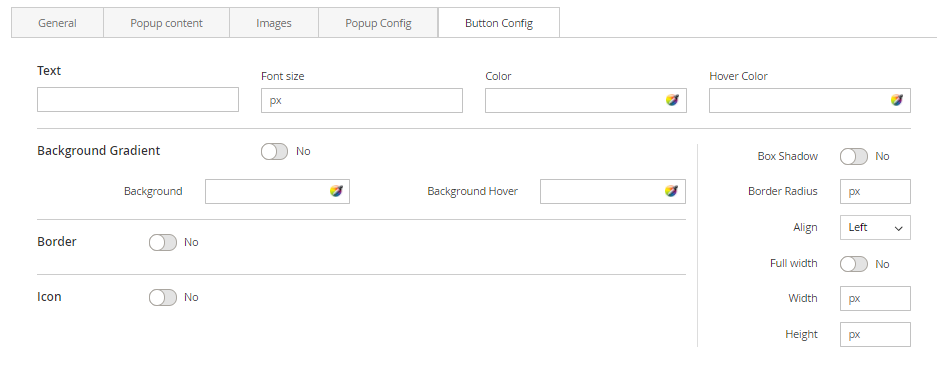This screenshot has width=951, height=384.
Task: Switch on the Full width toggle
Action: click(x=853, y=264)
